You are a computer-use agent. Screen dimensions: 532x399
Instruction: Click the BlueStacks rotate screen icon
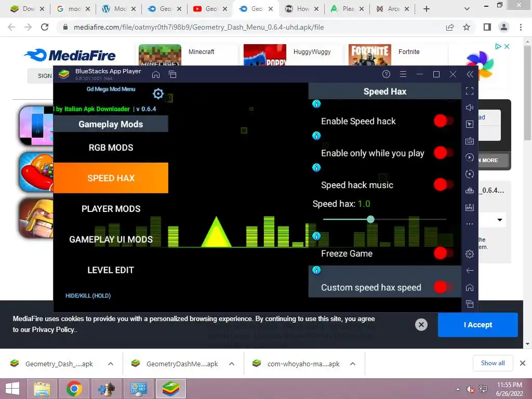click(470, 174)
